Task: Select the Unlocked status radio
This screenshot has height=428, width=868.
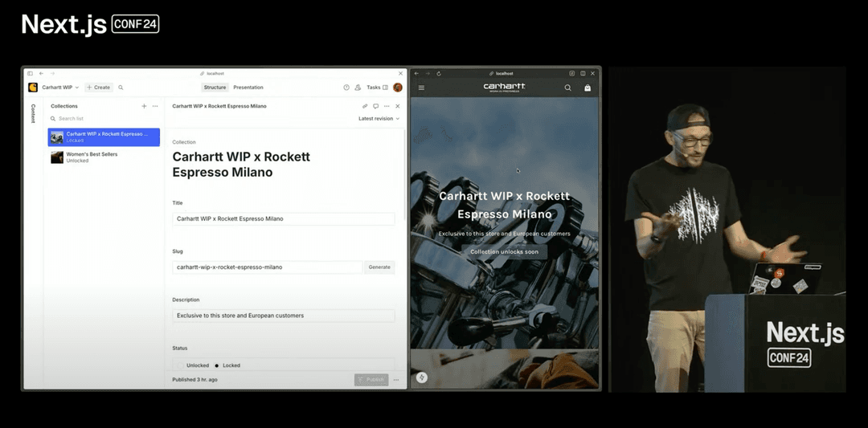Action: coord(181,365)
